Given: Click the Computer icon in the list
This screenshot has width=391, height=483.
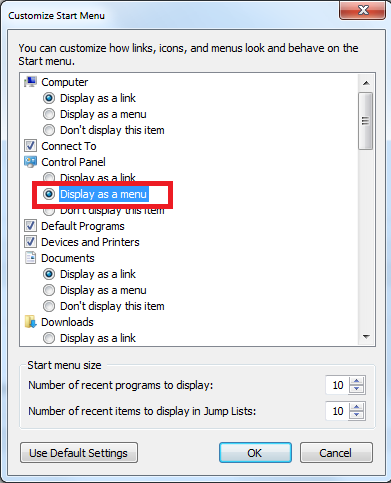Looking at the screenshot, I should [30, 82].
